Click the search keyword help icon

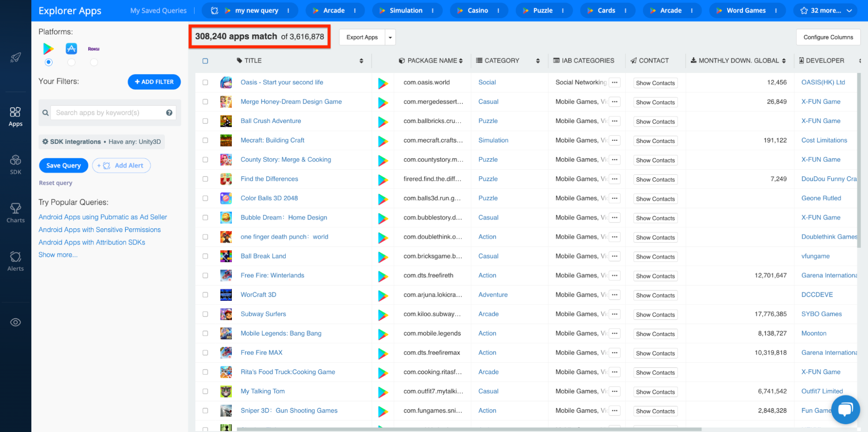click(169, 113)
